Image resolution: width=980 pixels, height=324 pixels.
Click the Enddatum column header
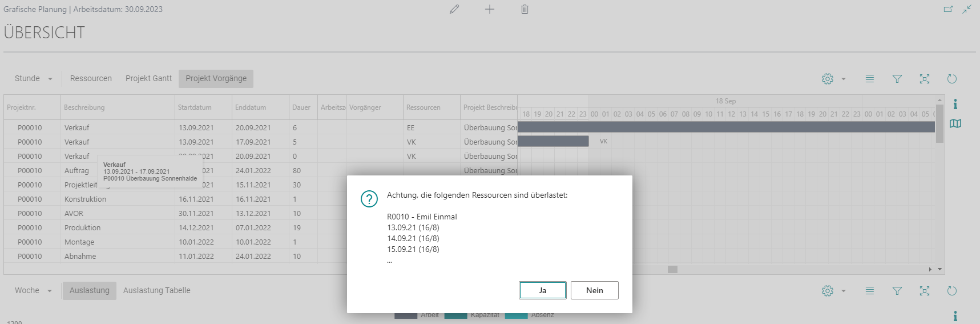[x=260, y=107]
